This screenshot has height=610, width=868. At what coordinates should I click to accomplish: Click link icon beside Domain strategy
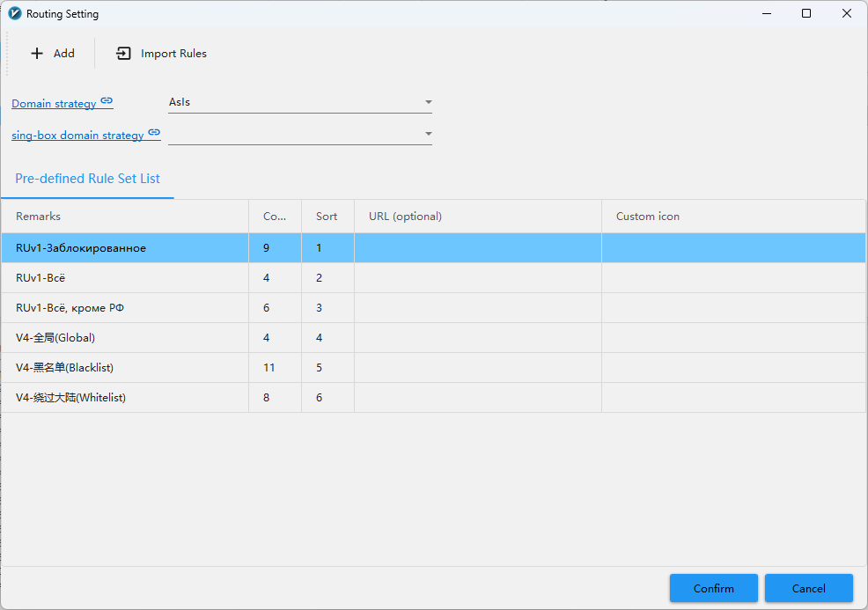tap(107, 101)
